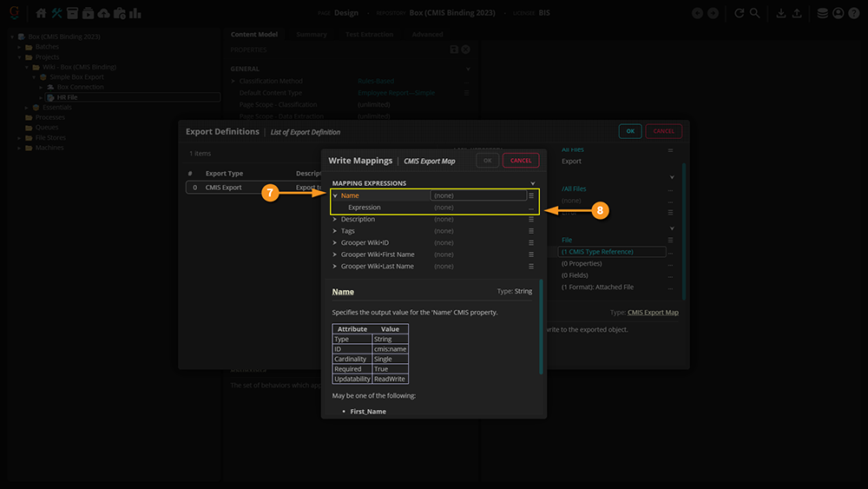Click the search magnifier icon in top bar
This screenshot has width=868, height=489.
(754, 13)
